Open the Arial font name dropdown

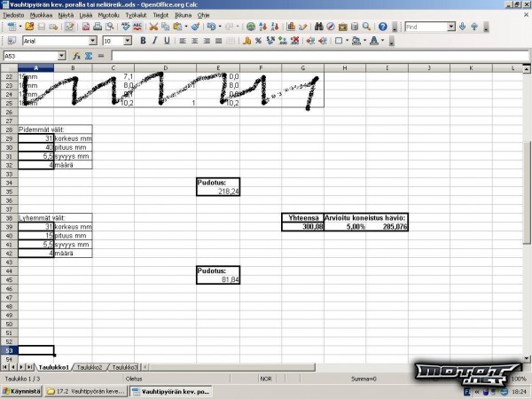92,41
